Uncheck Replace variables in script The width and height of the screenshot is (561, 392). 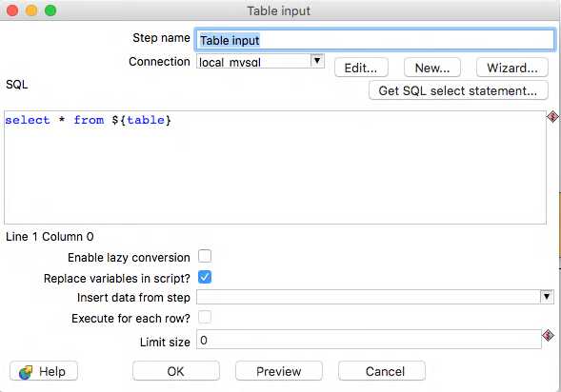tap(205, 277)
